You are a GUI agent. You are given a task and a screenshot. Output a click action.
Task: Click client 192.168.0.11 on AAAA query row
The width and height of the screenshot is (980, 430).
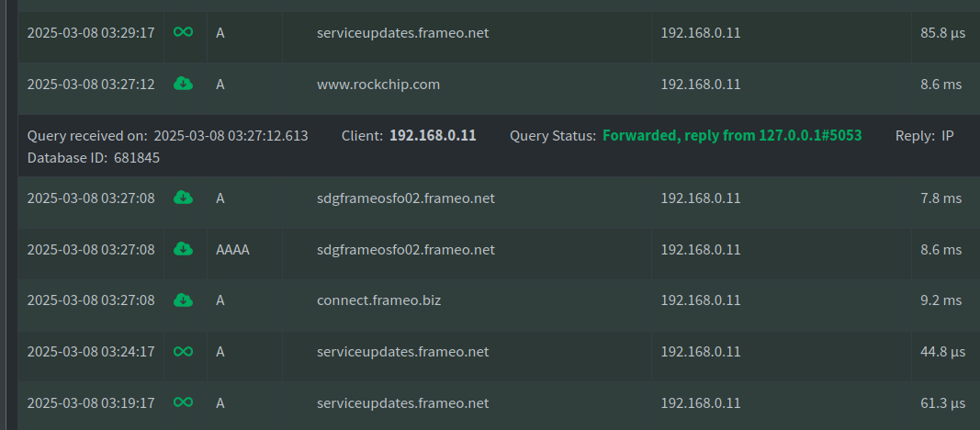(x=701, y=249)
